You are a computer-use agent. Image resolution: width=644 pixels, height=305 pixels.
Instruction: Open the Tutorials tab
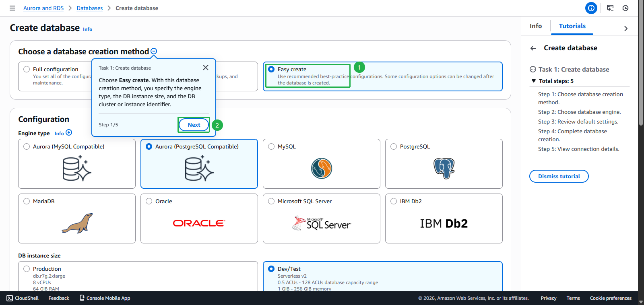(x=572, y=26)
